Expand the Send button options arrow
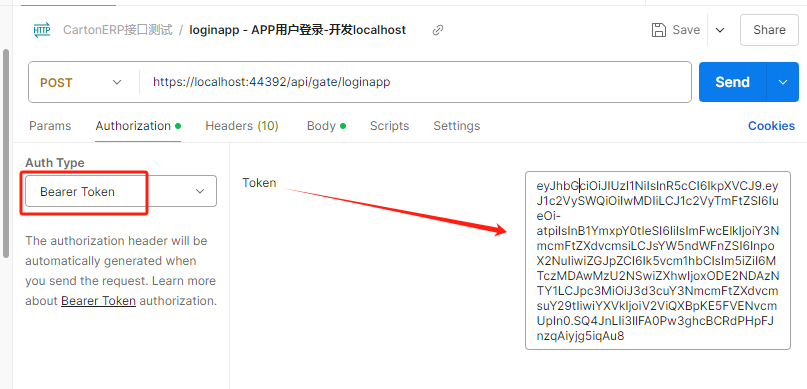This screenshot has height=389, width=807. [x=783, y=82]
